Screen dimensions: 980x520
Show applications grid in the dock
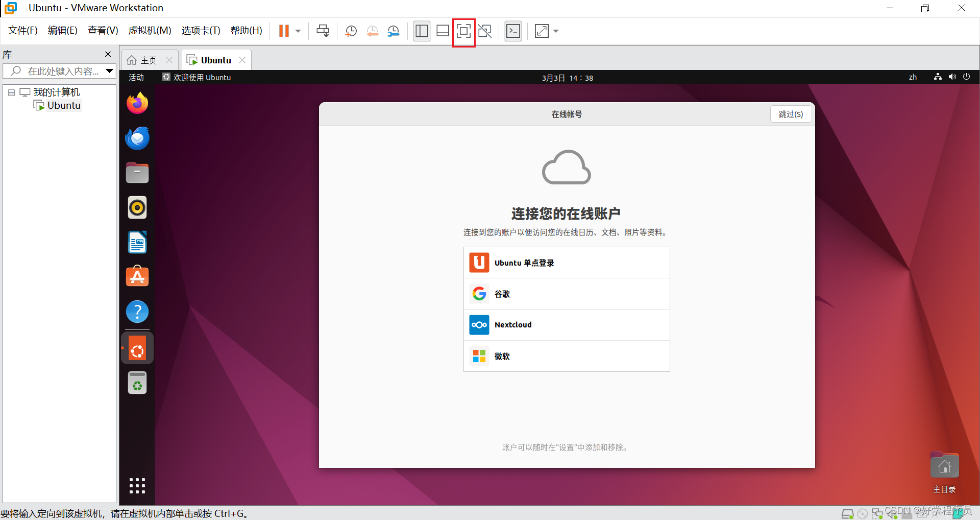pyautogui.click(x=137, y=486)
